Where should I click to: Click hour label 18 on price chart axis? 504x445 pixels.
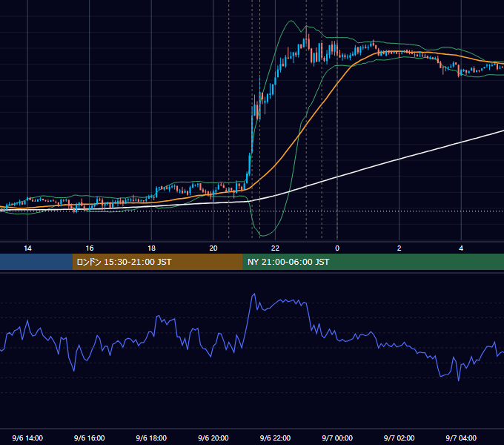click(151, 248)
